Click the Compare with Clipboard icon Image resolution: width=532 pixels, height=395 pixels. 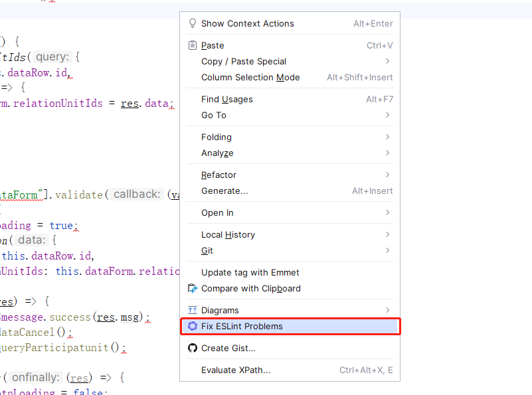coord(193,289)
